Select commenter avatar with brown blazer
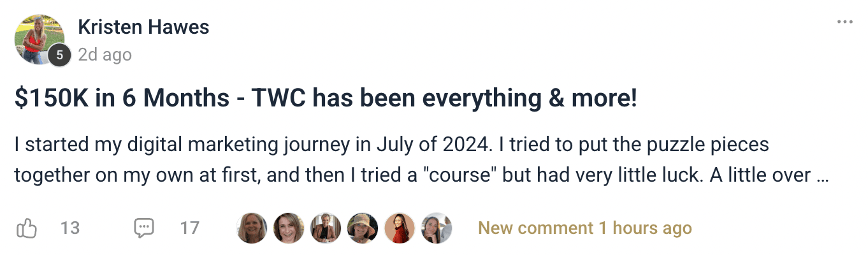This screenshot has height=255, width=868. tap(326, 228)
